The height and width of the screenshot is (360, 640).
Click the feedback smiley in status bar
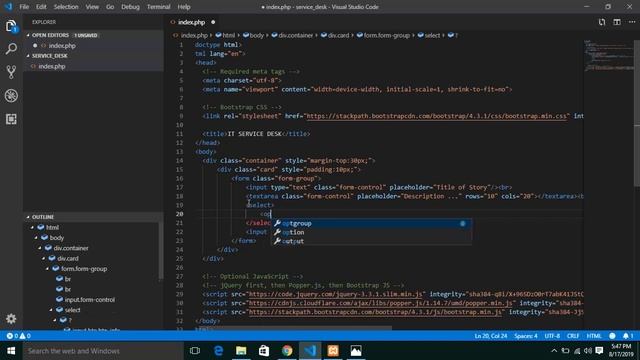click(x=612, y=336)
